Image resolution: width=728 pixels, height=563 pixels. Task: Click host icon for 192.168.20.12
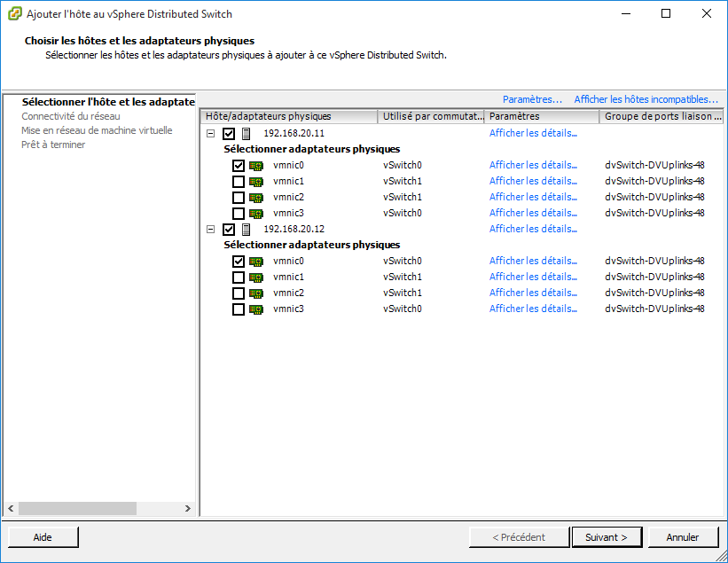(x=247, y=230)
